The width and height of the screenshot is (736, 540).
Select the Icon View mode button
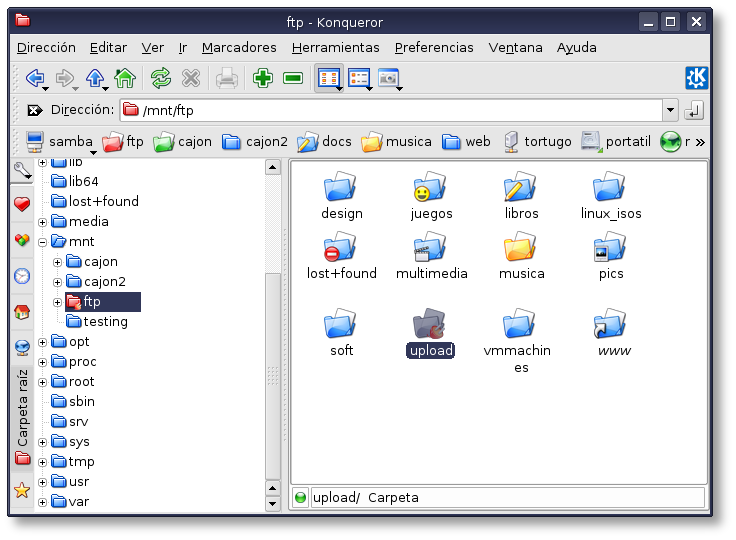pyautogui.click(x=328, y=78)
